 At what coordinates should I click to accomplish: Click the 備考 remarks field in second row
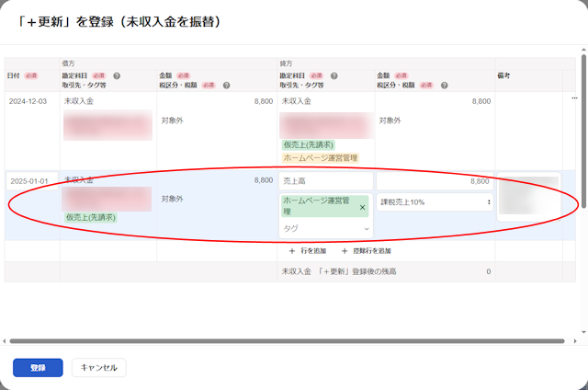[x=528, y=196]
